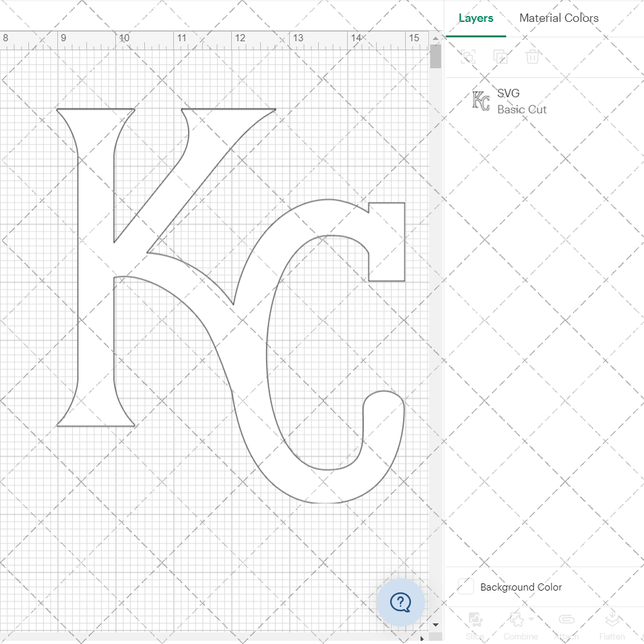Screen dimensions: 644x644
Task: Switch to the Layers tab
Action: point(476,18)
